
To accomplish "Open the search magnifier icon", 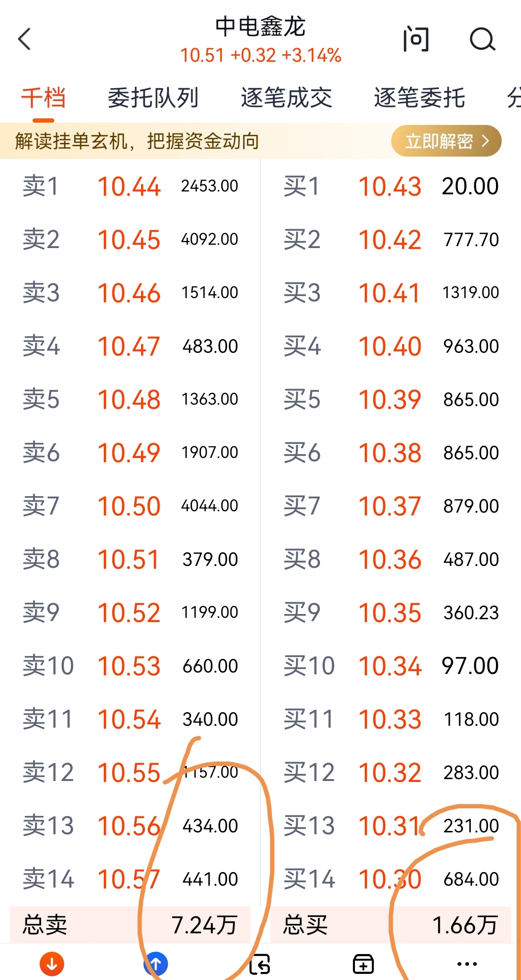I will tap(482, 39).
